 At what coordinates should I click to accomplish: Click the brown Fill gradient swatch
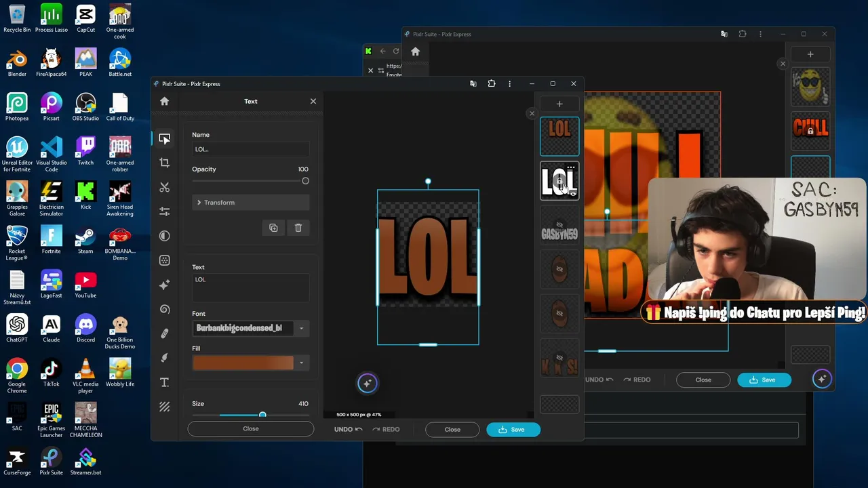coord(243,363)
